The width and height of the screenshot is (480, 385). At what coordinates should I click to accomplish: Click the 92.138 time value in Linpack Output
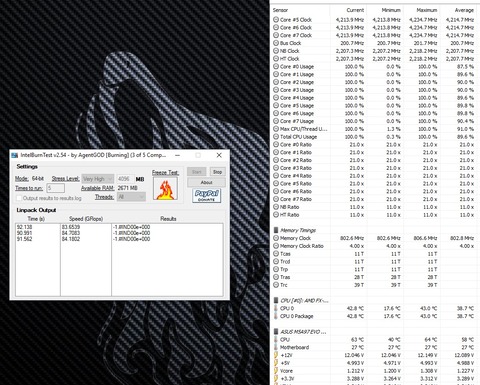25,227
